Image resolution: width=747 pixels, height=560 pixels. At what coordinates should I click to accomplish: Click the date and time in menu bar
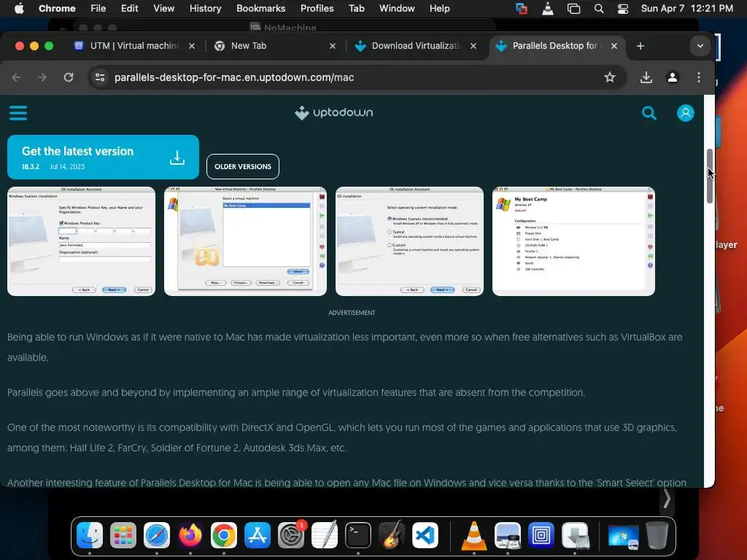pos(686,8)
